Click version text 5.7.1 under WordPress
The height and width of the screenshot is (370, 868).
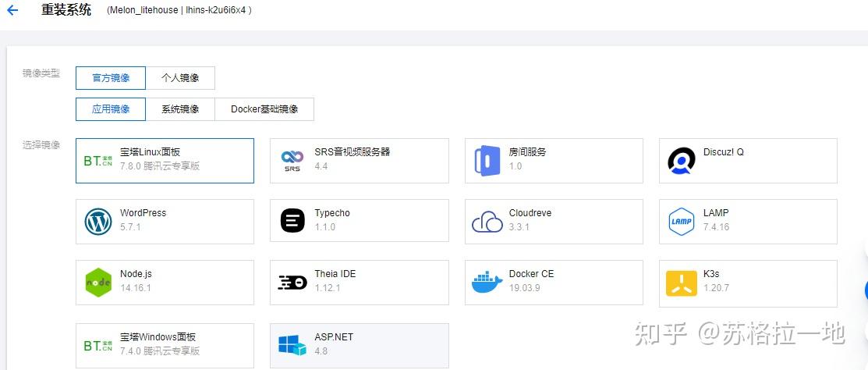click(x=131, y=227)
